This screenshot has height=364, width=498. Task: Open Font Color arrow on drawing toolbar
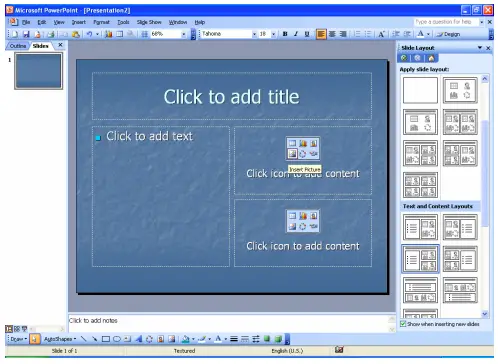(226, 339)
